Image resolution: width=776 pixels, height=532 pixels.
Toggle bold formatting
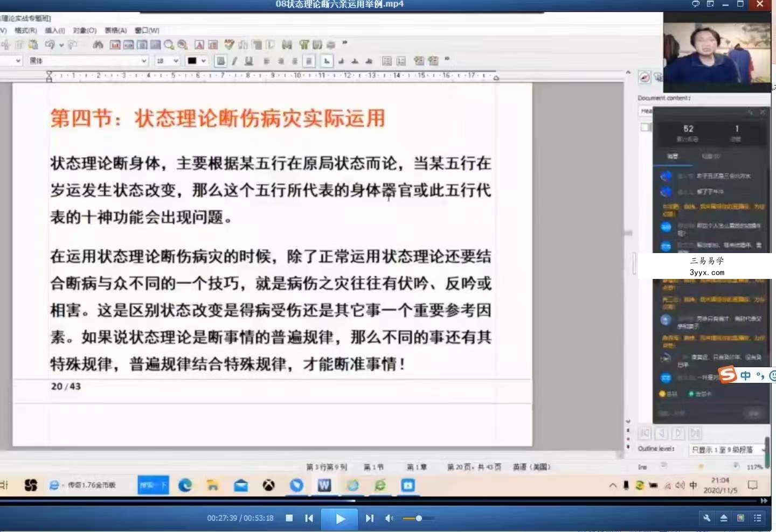pyautogui.click(x=220, y=61)
